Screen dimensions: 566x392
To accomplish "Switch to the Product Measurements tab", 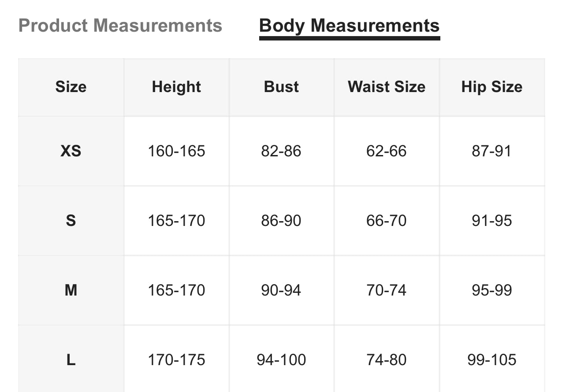I will point(120,26).
